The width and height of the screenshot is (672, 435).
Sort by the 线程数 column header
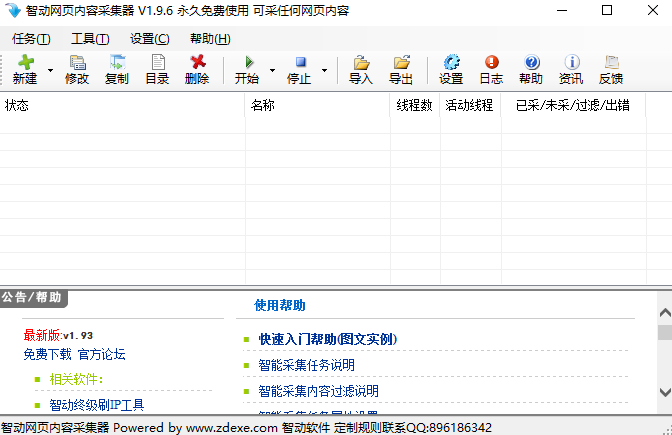coord(415,105)
